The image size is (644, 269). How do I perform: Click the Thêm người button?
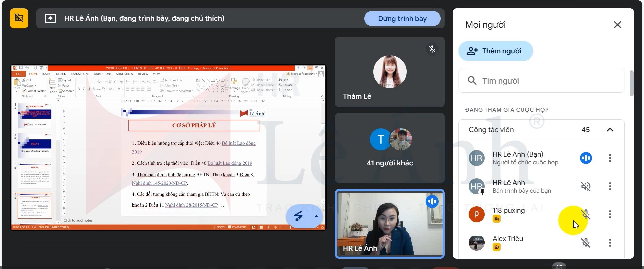click(495, 51)
